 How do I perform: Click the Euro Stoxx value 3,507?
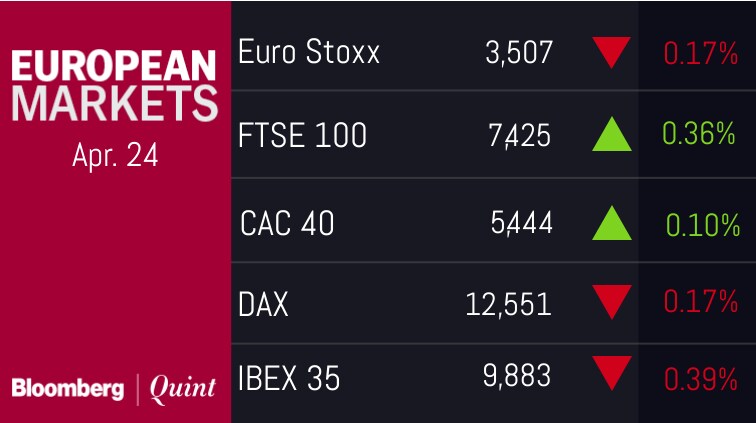pos(517,52)
